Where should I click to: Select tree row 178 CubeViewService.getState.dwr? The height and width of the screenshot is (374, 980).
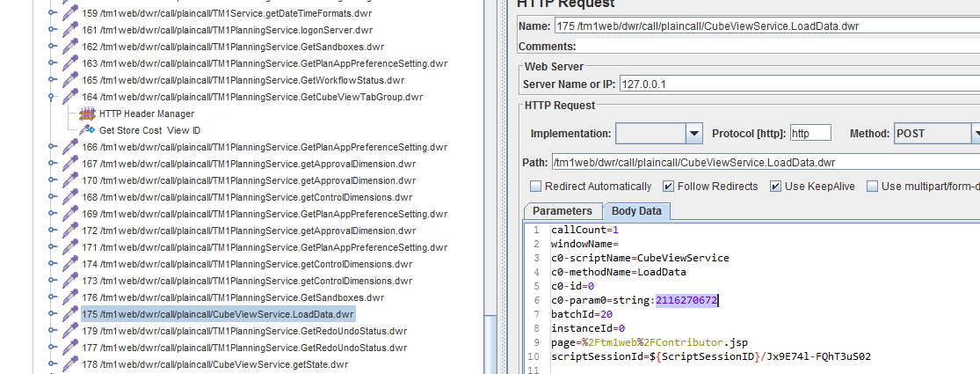pyautogui.click(x=215, y=364)
